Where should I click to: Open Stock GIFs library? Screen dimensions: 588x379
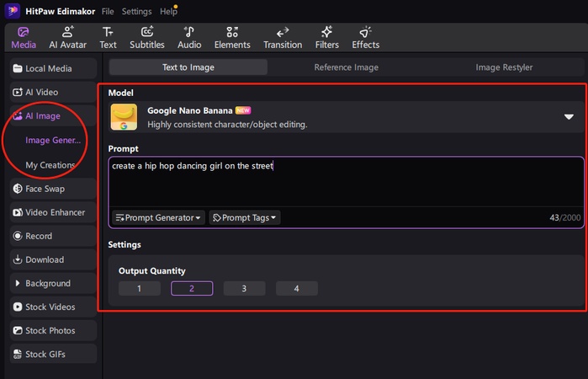[x=53, y=355]
